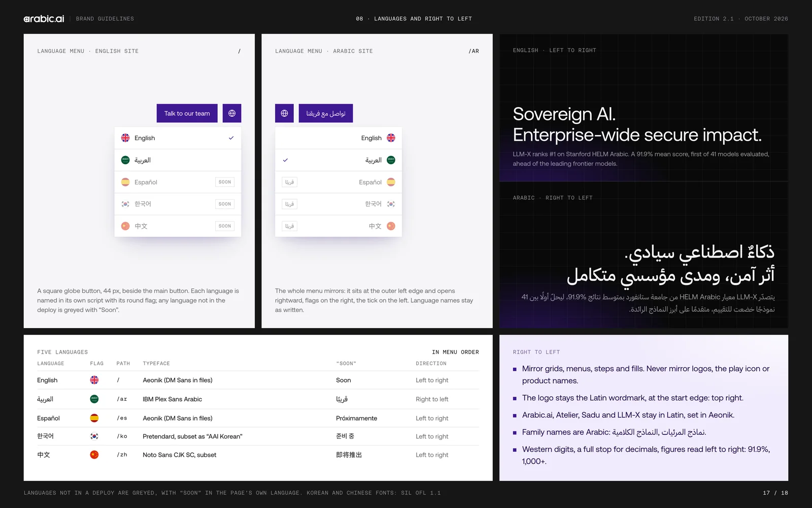
Task: Click the Saudi flag in the /ar table row
Action: tap(94, 399)
